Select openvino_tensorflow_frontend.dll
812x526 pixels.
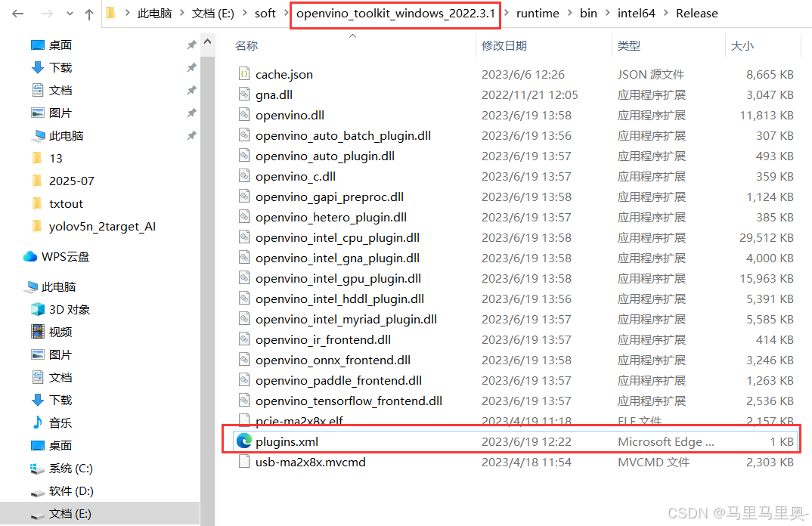349,401
